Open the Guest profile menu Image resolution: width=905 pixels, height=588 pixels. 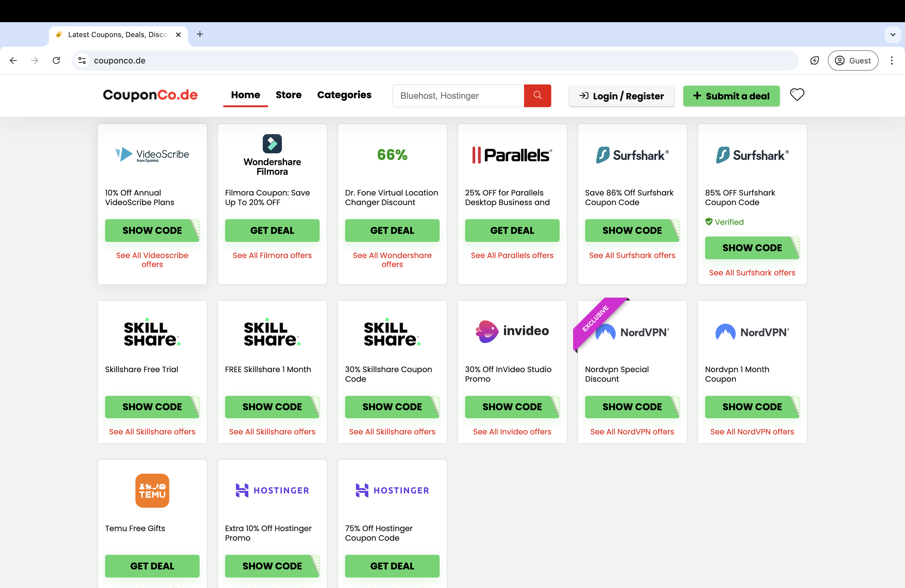[853, 60]
